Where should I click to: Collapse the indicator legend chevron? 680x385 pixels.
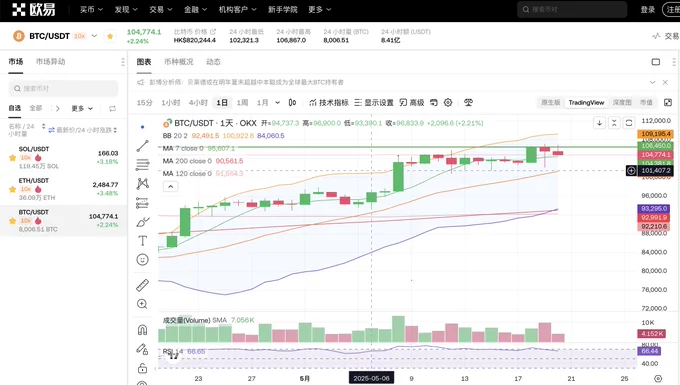(x=170, y=187)
